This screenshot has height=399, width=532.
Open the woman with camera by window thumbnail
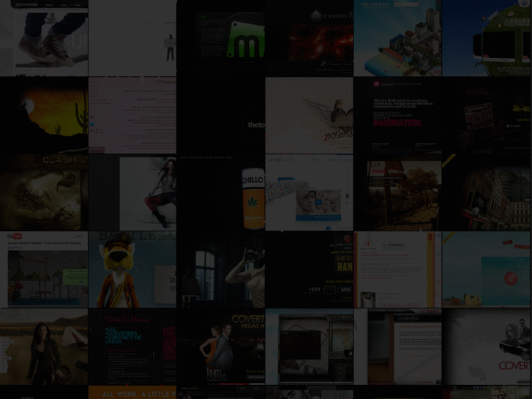click(221, 269)
